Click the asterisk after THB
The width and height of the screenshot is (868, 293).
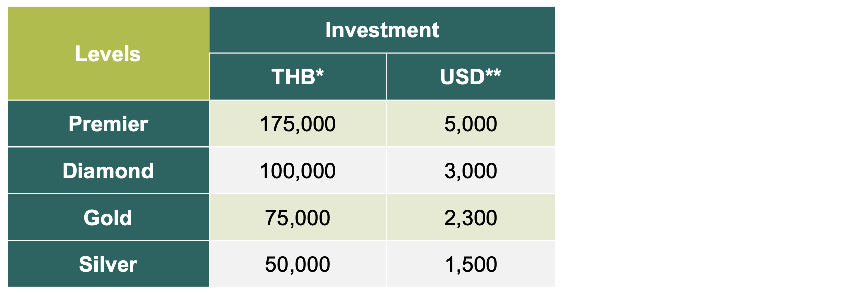(319, 73)
